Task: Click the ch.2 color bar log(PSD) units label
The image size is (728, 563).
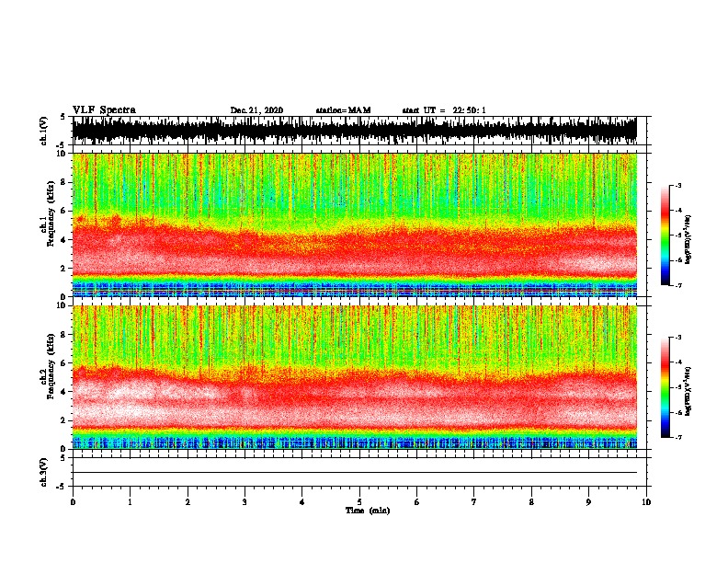Action: click(x=688, y=391)
